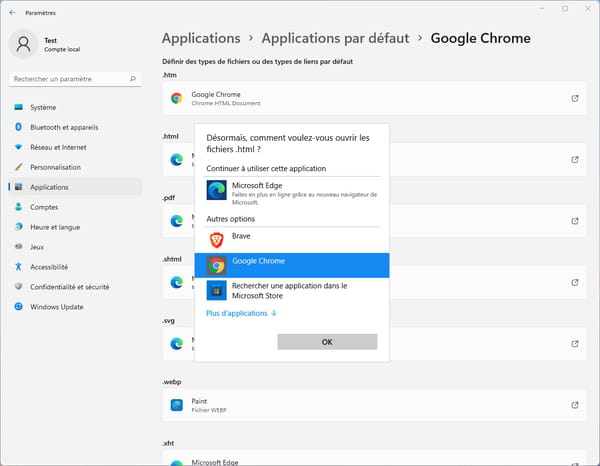This screenshot has height=466, width=600.
Task: Click the Réseau et Internet wifi icon
Action: pyautogui.click(x=18, y=147)
